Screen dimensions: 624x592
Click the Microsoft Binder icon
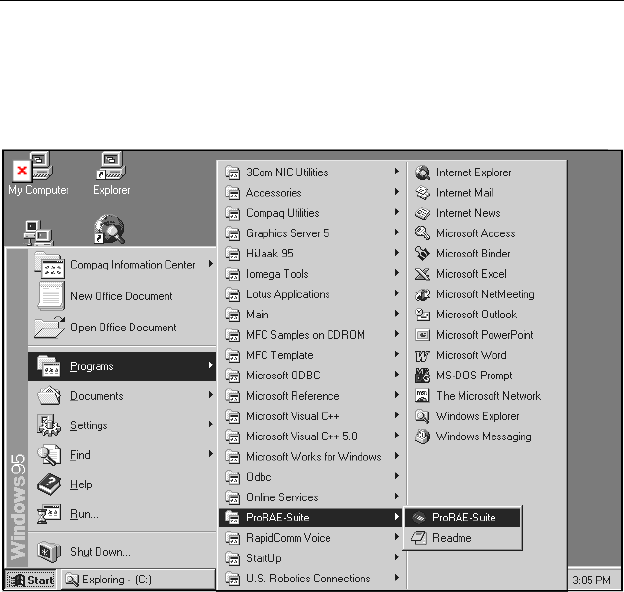(x=422, y=253)
